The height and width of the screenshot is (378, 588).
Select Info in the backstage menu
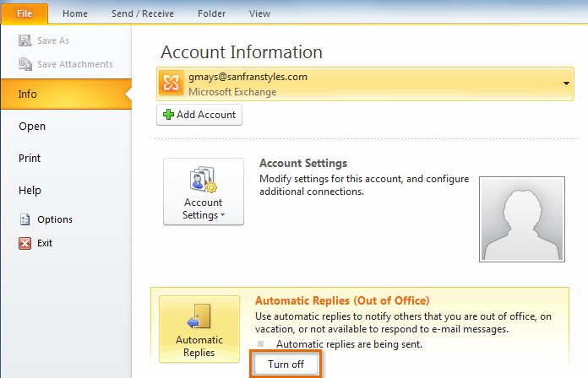[66, 94]
